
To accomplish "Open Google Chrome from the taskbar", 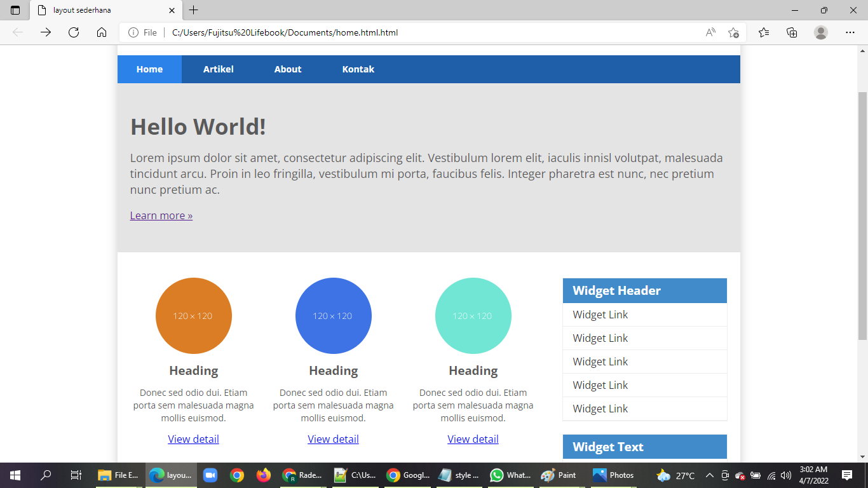I will point(236,475).
